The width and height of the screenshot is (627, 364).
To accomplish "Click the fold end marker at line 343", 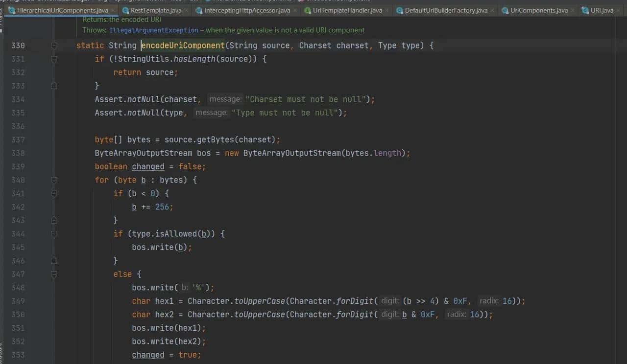I will (54, 220).
